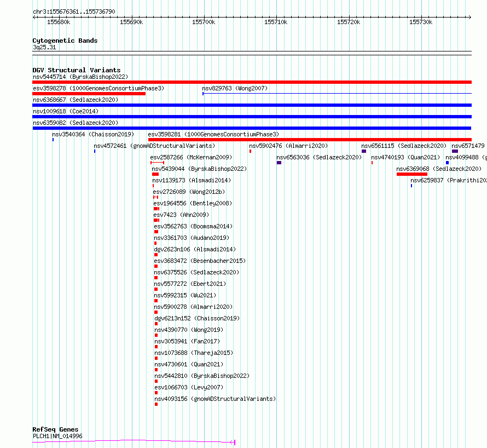Click the 155720k ruler tick label
The image size is (487, 448).
pos(349,22)
